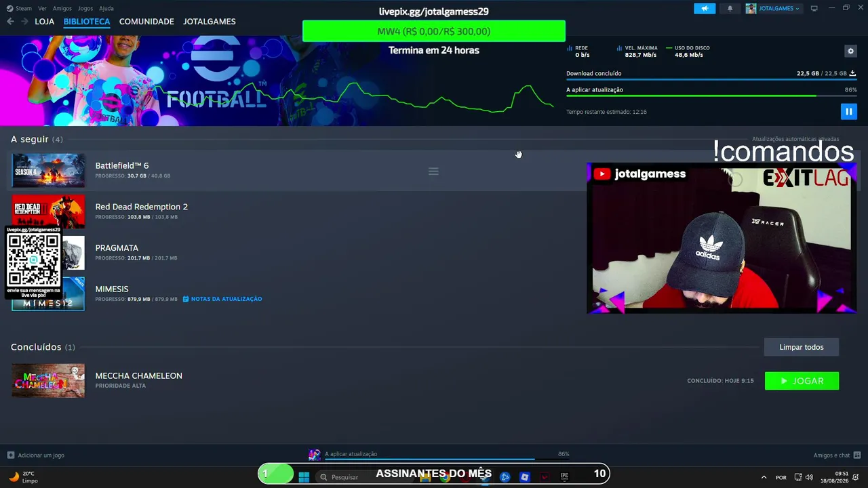Image resolution: width=868 pixels, height=488 pixels.
Task: Click the MIMESIS title
Action: [112, 289]
